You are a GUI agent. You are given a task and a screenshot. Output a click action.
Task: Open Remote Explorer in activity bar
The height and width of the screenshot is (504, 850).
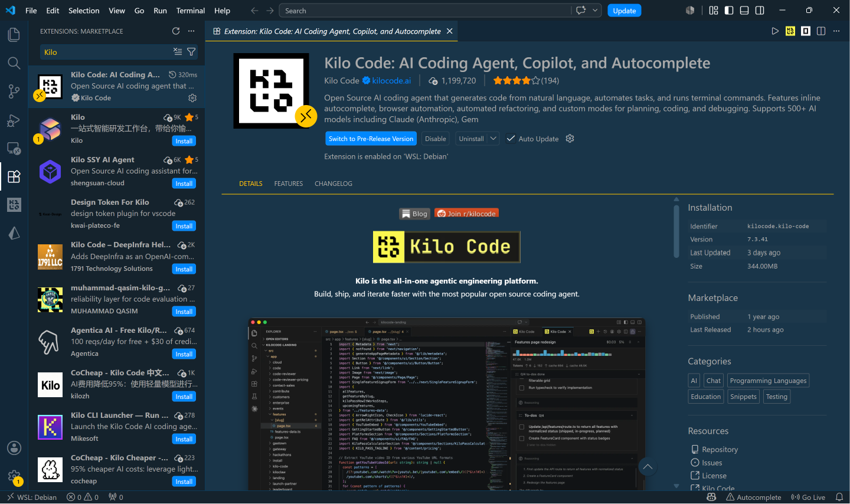pos(14,149)
